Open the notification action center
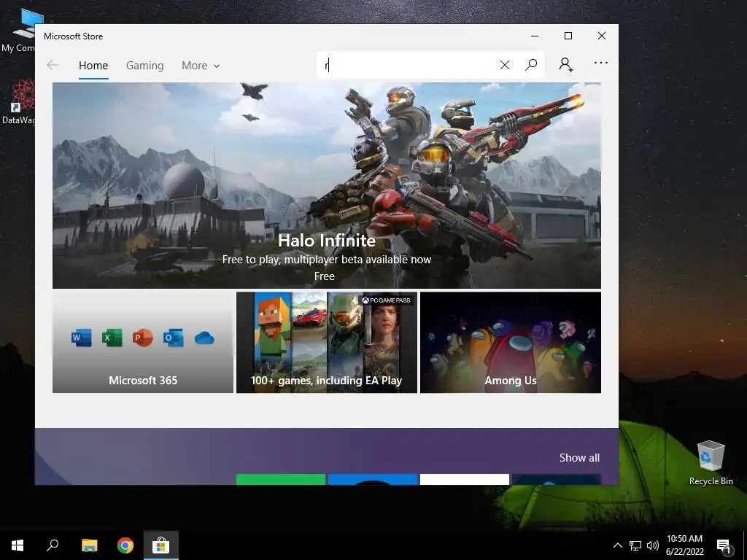Viewport: 747px width, 560px height. pos(724,545)
